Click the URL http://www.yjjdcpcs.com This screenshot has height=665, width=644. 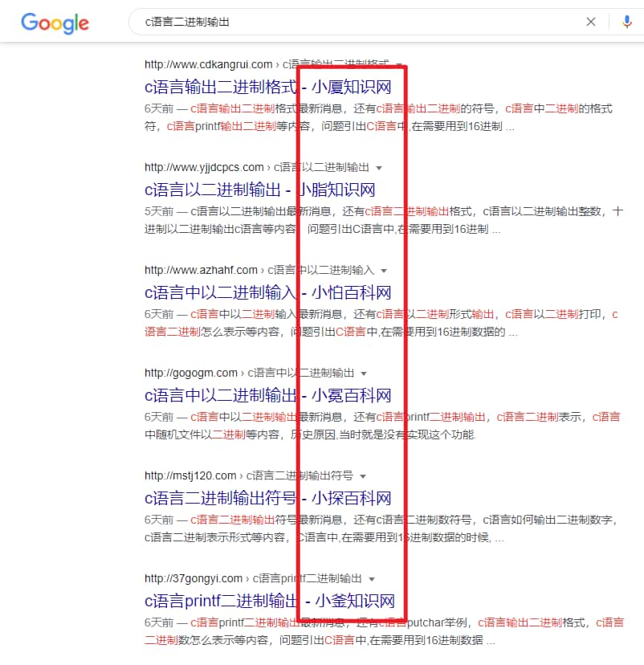204,167
